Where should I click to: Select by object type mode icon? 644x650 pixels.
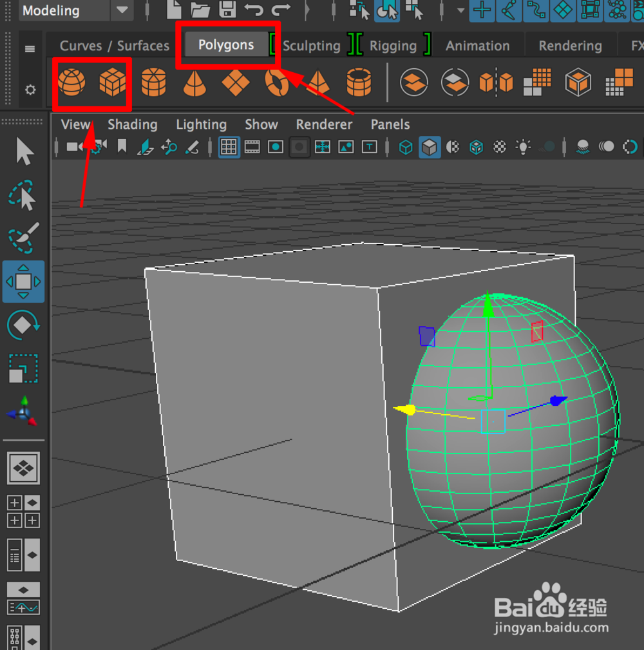coord(387,10)
